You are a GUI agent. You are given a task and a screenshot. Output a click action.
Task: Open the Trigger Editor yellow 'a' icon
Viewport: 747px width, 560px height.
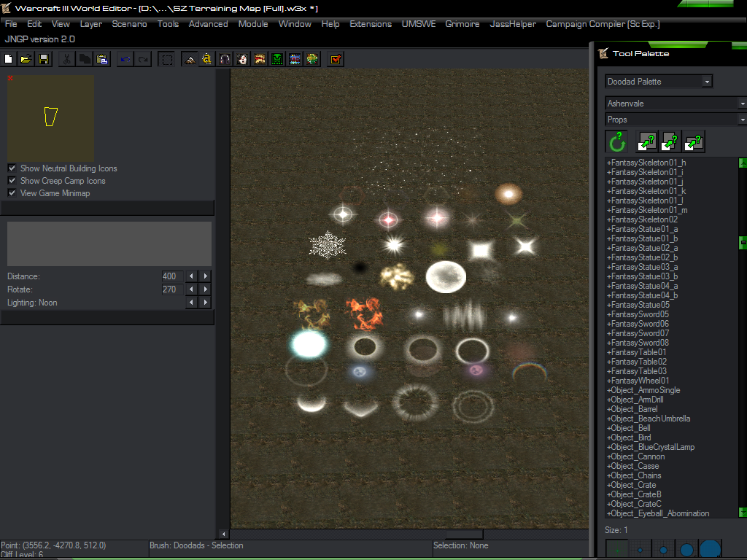[x=206, y=59]
